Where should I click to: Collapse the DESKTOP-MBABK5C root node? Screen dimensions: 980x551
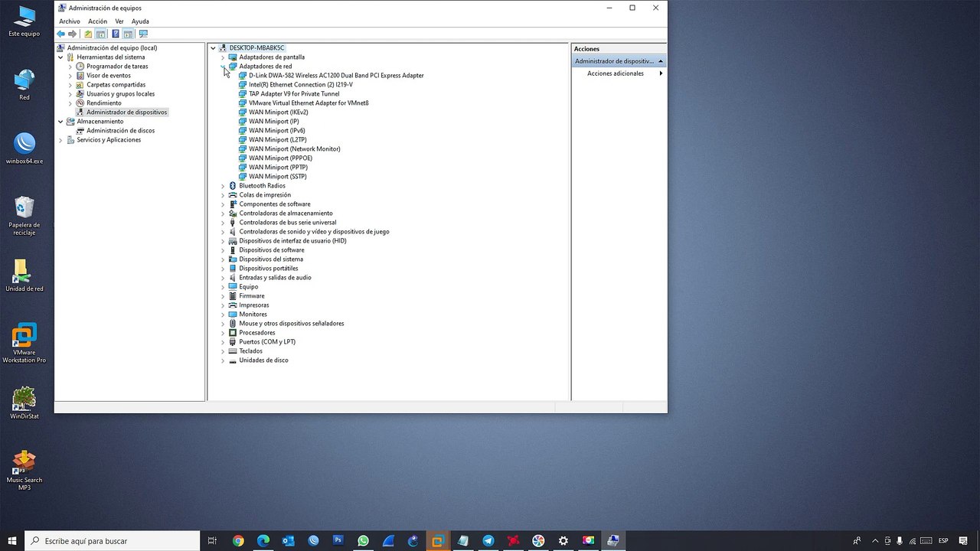pos(213,48)
